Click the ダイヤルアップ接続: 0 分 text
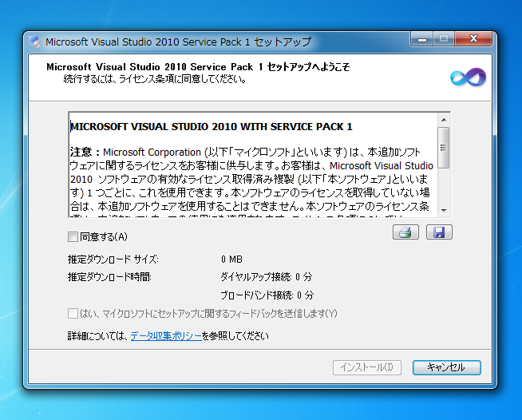This screenshot has width=522, height=420. (267, 277)
